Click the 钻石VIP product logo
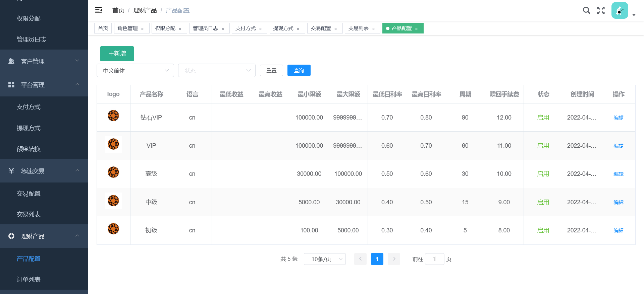Image resolution: width=644 pixels, height=294 pixels. [113, 116]
